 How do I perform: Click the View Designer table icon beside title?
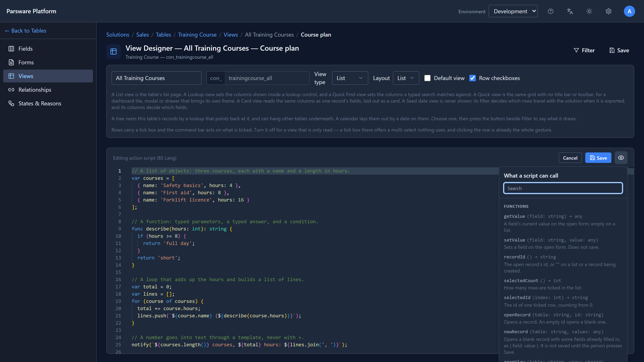114,51
